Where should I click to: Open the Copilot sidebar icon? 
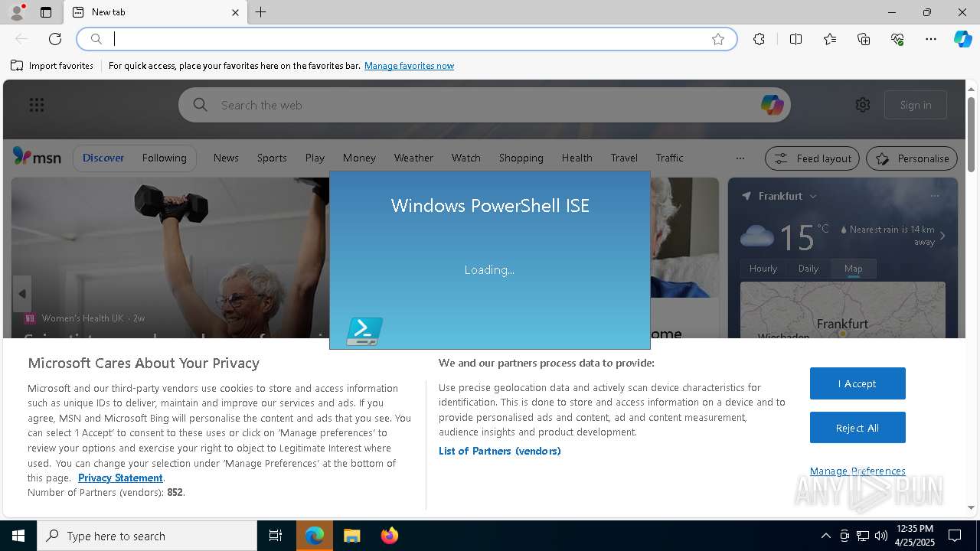[962, 39]
